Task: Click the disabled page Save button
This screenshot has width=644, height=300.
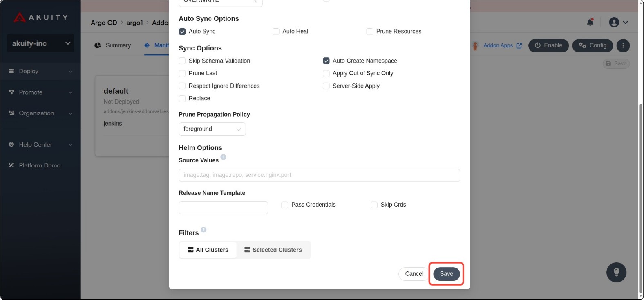Action: click(x=616, y=63)
